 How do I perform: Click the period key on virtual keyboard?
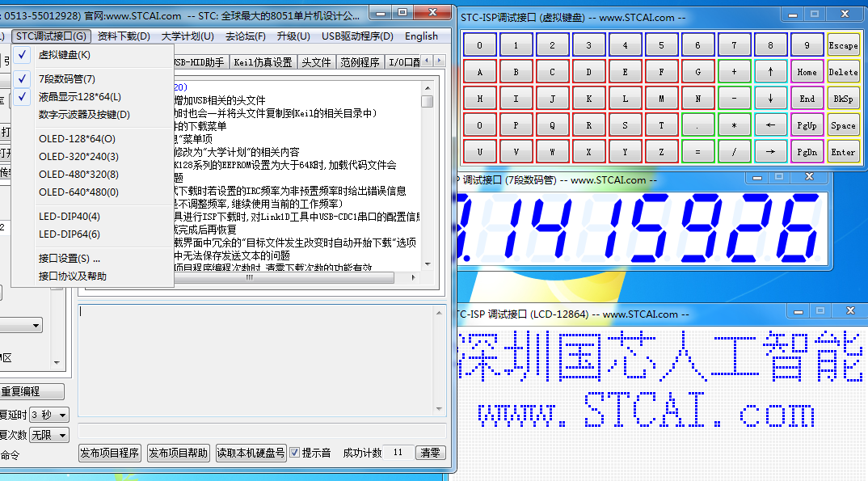(x=697, y=125)
